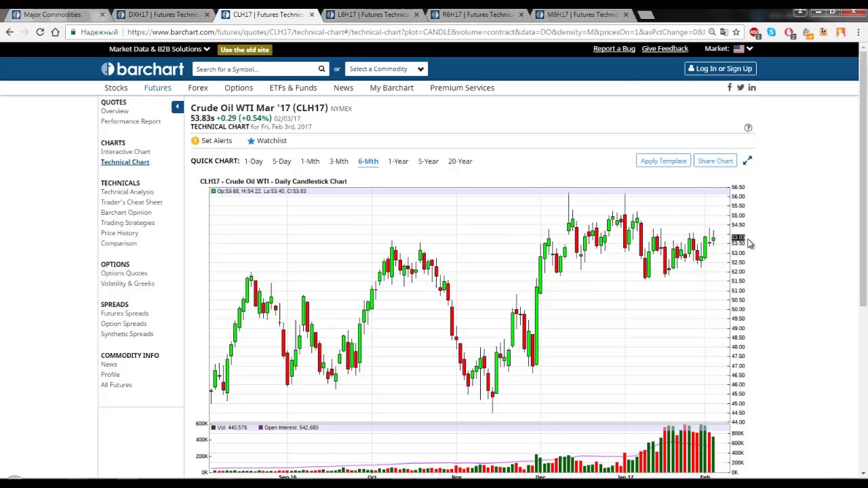Click the chart help question mark icon

click(748, 127)
